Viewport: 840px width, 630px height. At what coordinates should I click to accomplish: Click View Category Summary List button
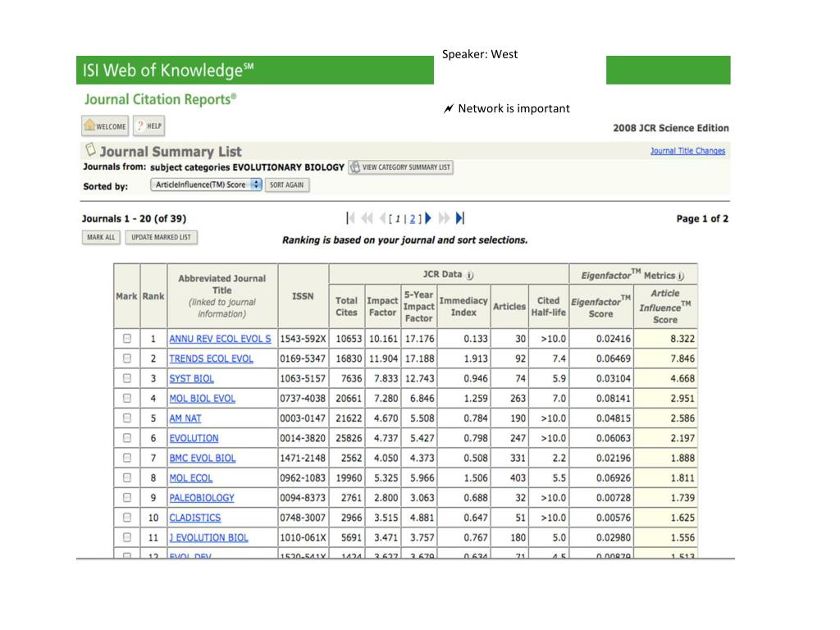point(400,167)
